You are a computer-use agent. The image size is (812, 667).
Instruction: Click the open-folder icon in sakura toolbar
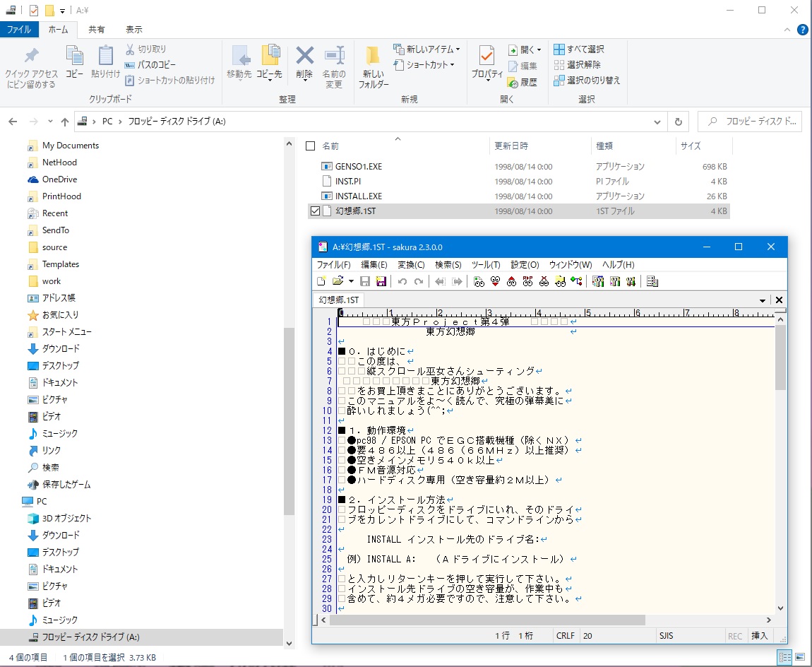(x=338, y=281)
